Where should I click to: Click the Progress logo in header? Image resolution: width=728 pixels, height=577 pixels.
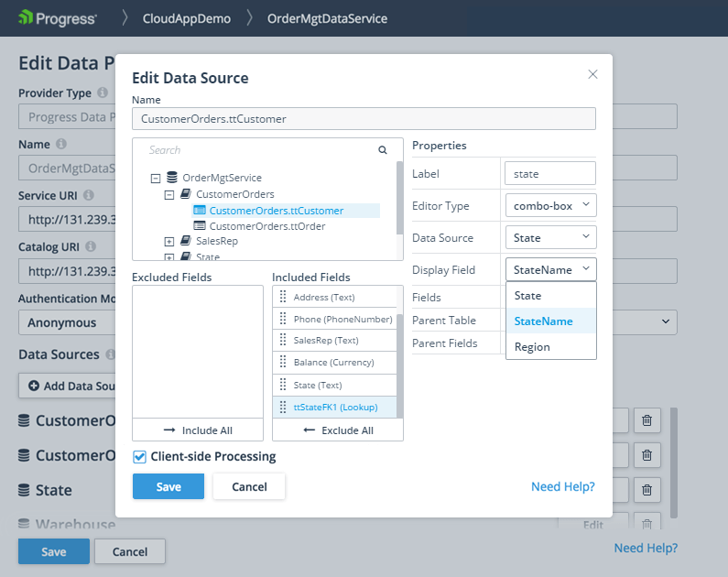[57, 18]
